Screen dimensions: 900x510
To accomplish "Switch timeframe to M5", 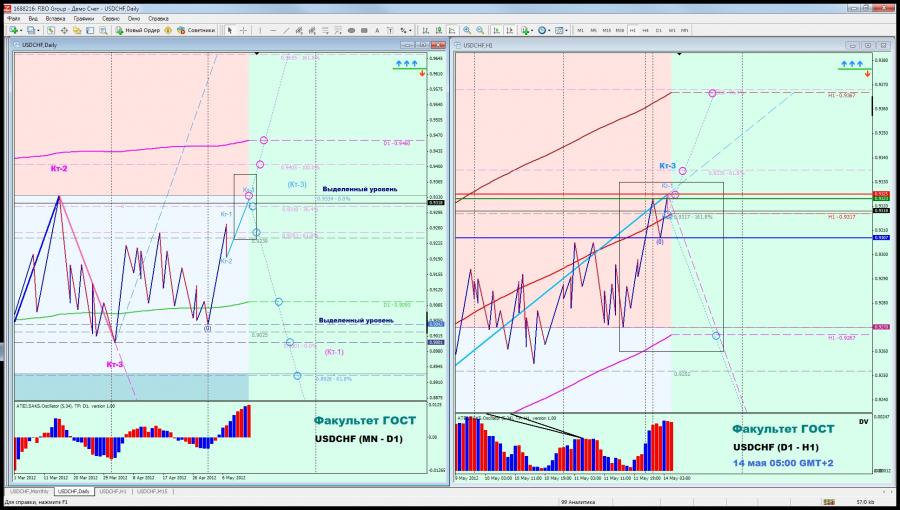I will point(593,30).
